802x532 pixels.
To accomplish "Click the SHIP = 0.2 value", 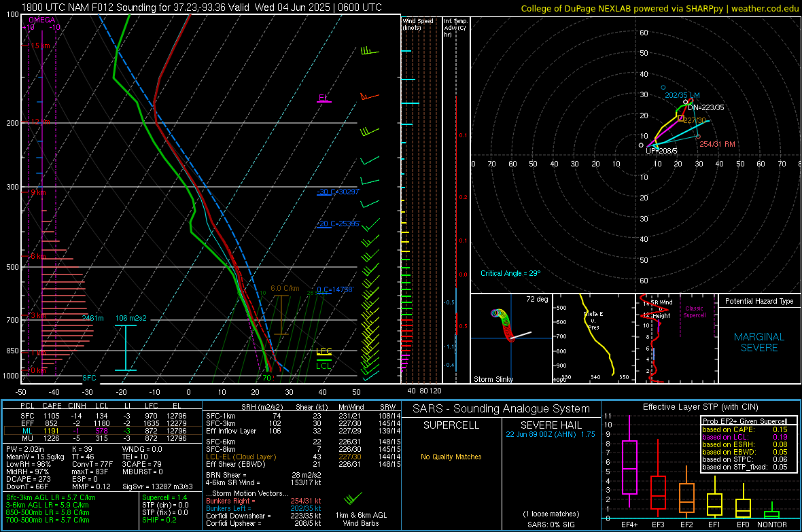I will coord(159,520).
